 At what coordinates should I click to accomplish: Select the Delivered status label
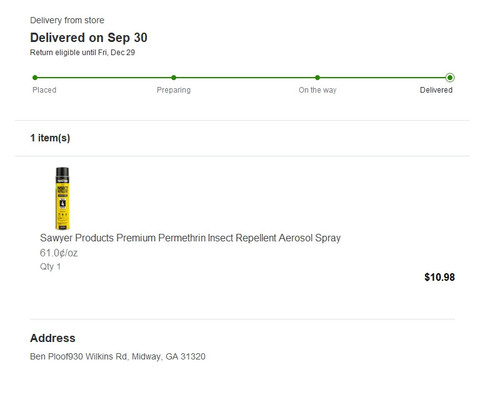(436, 90)
